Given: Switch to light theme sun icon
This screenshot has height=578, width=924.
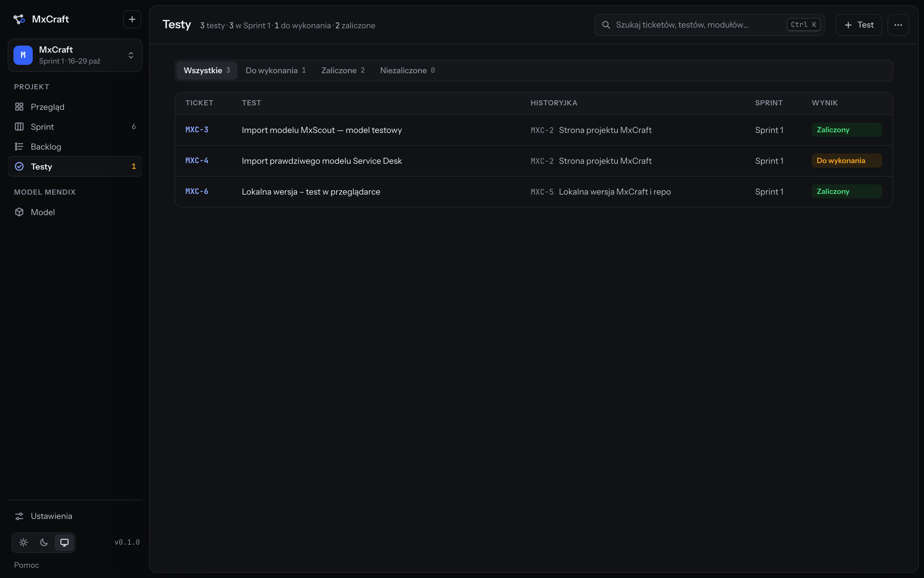Looking at the screenshot, I should [23, 542].
